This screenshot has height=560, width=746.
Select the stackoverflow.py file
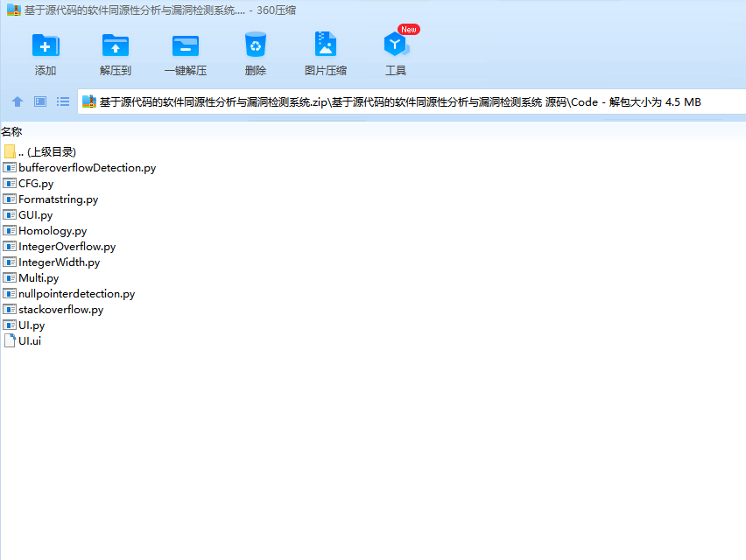point(53,309)
